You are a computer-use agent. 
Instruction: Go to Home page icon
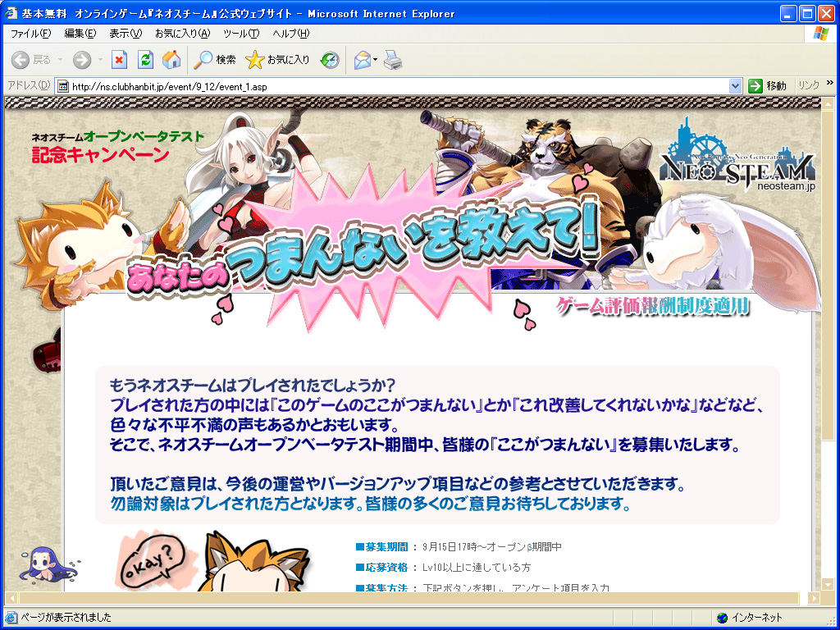[x=171, y=59]
